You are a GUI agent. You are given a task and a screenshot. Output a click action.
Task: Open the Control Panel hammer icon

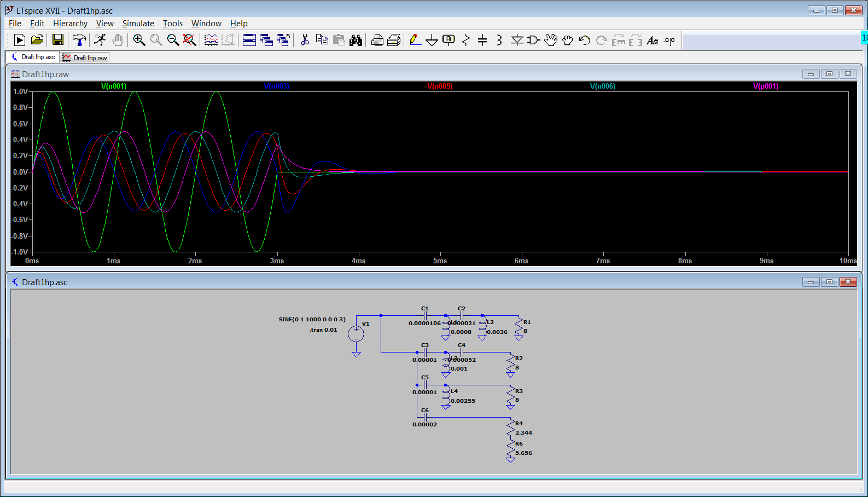[x=79, y=40]
